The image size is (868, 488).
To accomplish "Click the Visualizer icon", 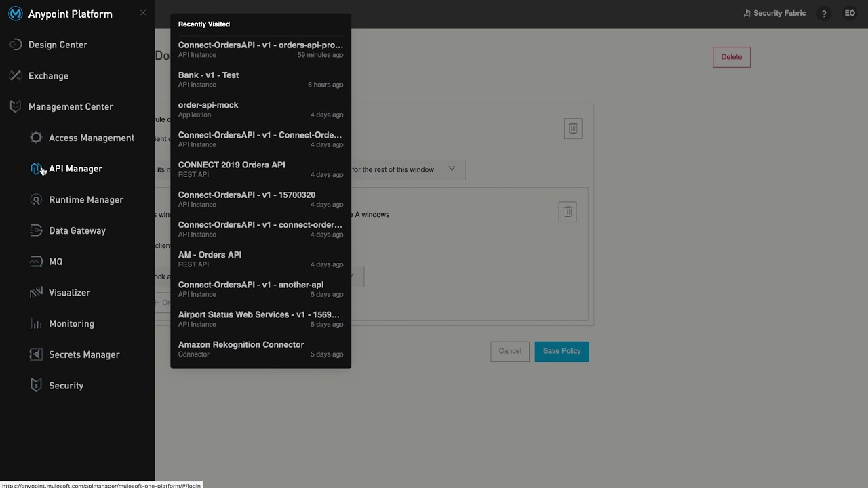I will [36, 293].
